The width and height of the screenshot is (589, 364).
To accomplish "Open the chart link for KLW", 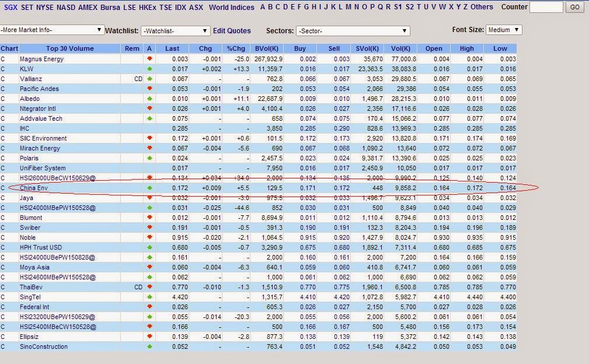I will tap(3, 69).
